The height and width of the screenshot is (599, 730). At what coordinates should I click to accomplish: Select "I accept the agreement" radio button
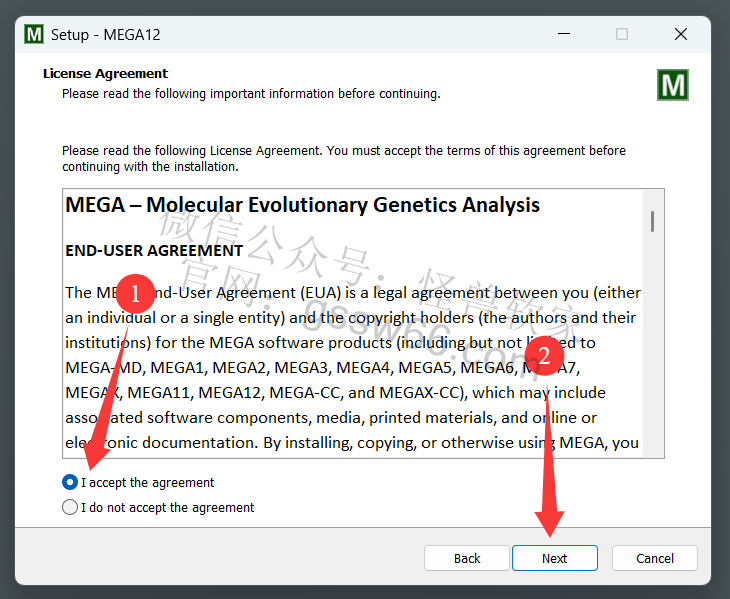click(x=70, y=482)
